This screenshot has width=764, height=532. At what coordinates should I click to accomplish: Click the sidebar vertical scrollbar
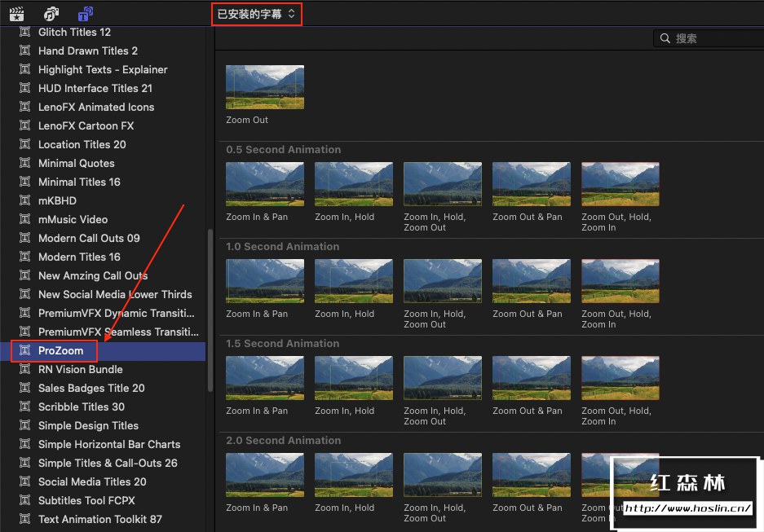tap(210, 310)
